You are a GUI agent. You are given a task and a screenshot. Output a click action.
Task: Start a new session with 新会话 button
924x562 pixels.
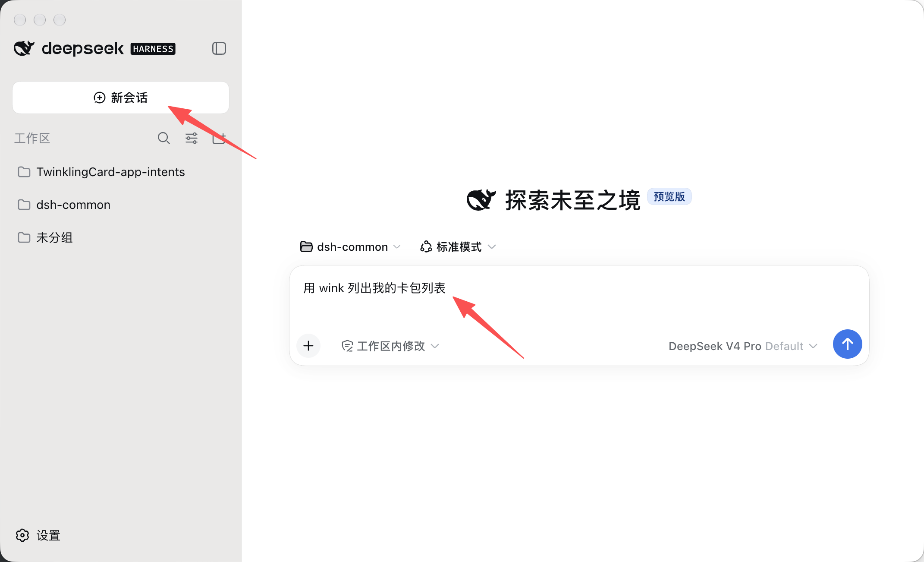click(121, 98)
